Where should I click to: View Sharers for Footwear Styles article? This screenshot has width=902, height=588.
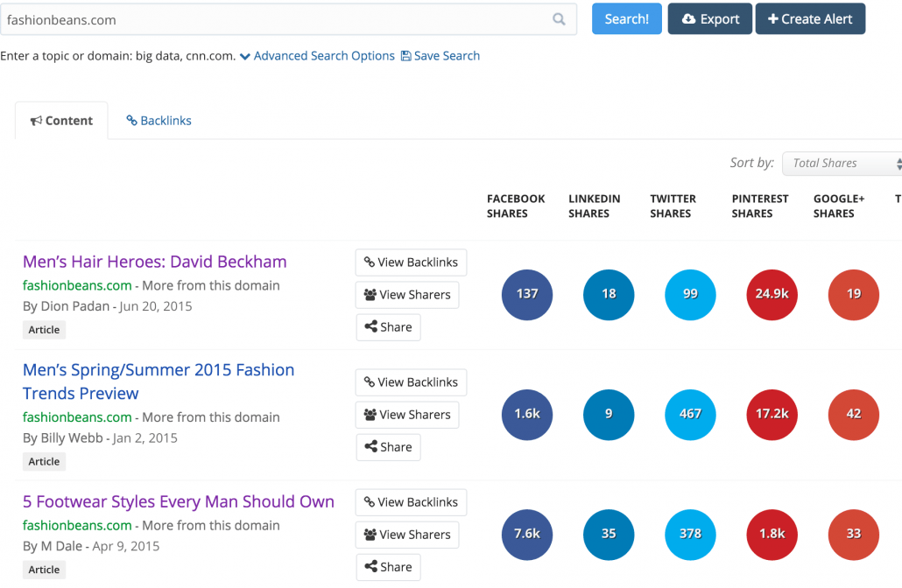(407, 535)
